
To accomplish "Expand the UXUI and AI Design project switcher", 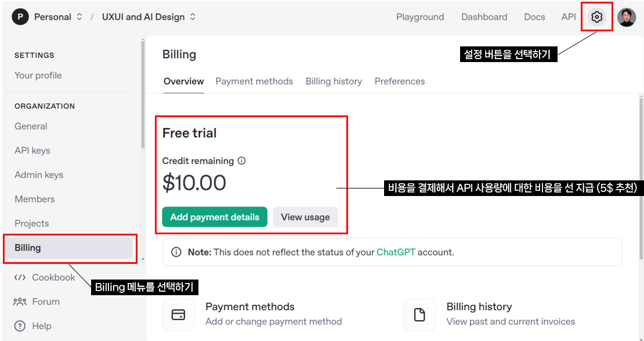I will [x=193, y=17].
